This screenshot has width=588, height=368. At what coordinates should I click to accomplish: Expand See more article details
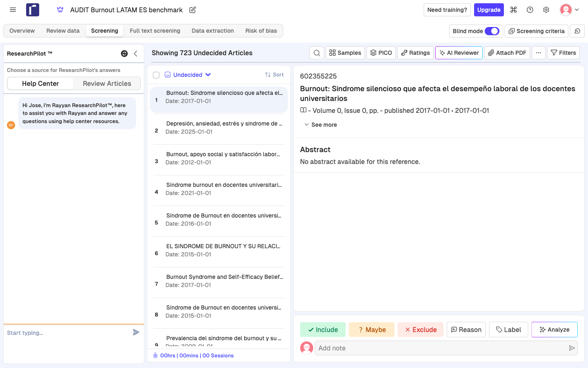point(321,125)
